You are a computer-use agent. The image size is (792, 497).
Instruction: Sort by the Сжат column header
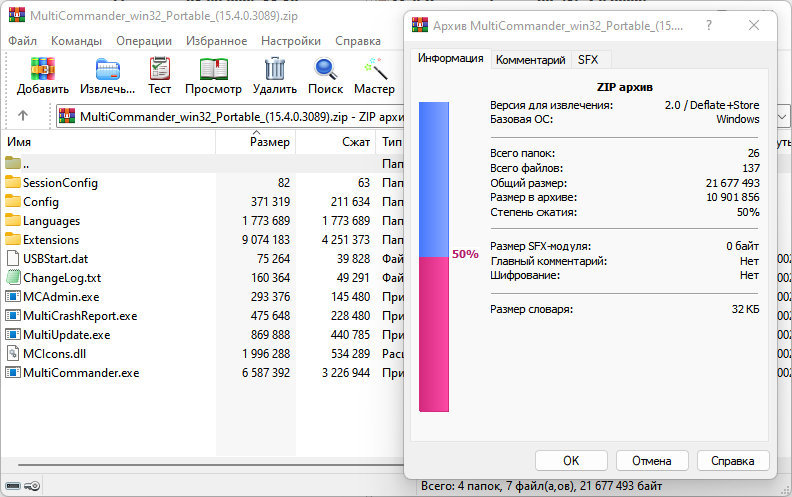335,142
